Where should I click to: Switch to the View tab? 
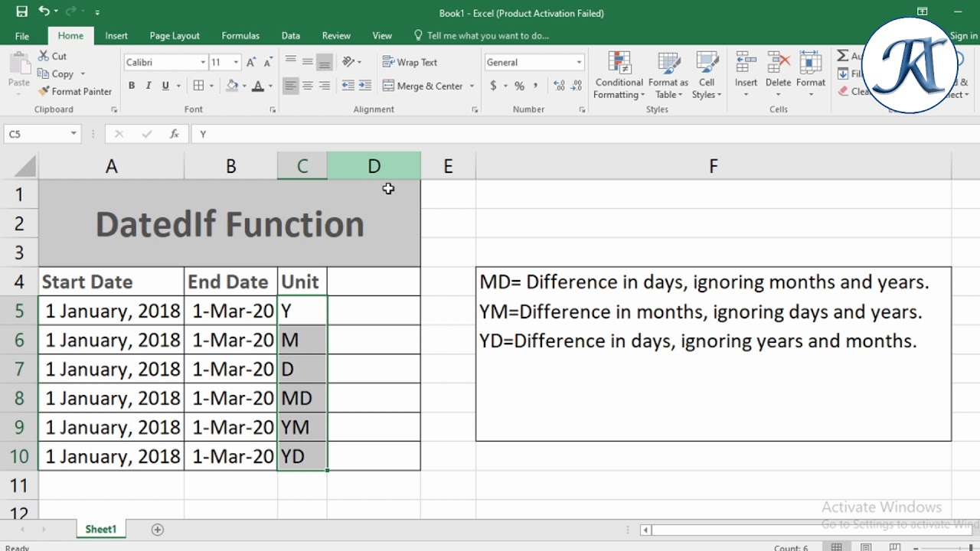tap(382, 36)
